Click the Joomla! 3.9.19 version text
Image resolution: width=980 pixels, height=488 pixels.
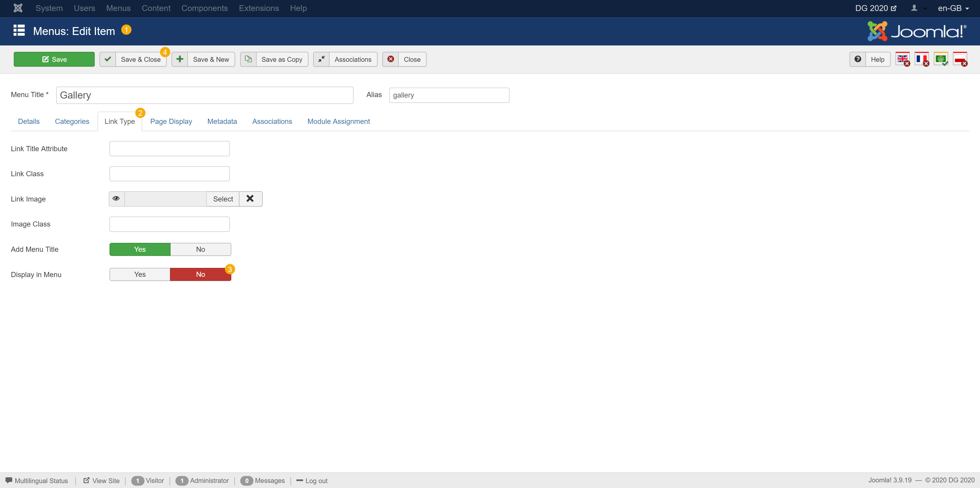pyautogui.click(x=890, y=480)
